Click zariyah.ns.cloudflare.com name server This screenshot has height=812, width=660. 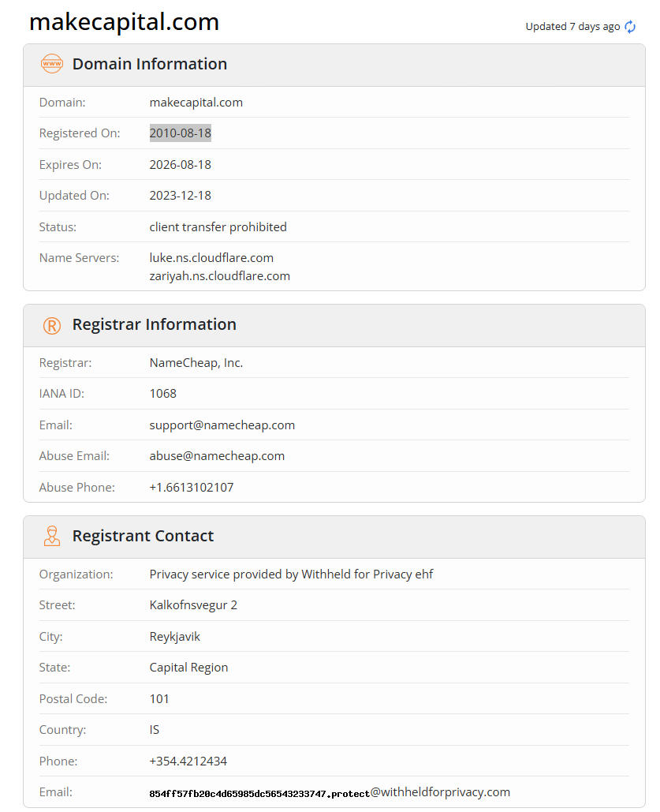(x=219, y=276)
